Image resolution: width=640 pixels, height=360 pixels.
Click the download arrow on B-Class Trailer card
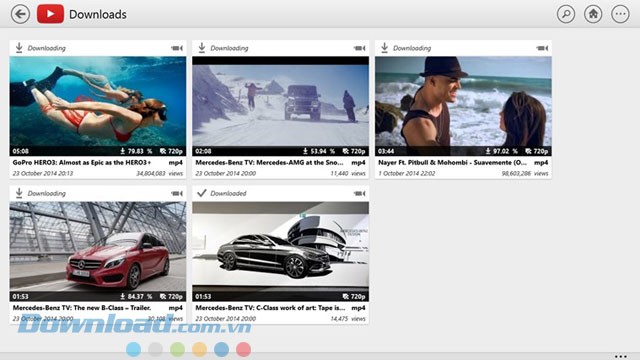coord(19,193)
